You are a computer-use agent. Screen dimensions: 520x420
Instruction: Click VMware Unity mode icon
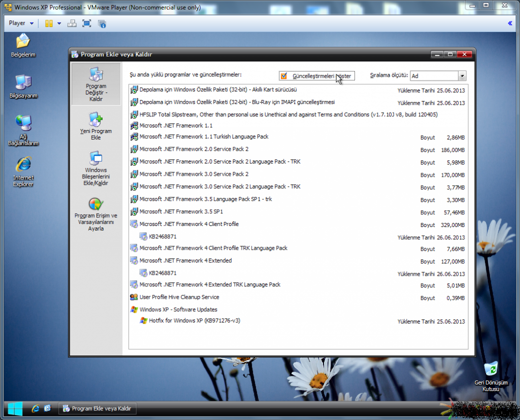pos(102,23)
